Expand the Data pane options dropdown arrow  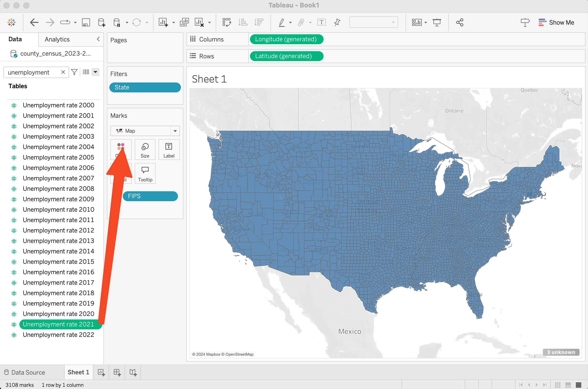[x=95, y=72]
